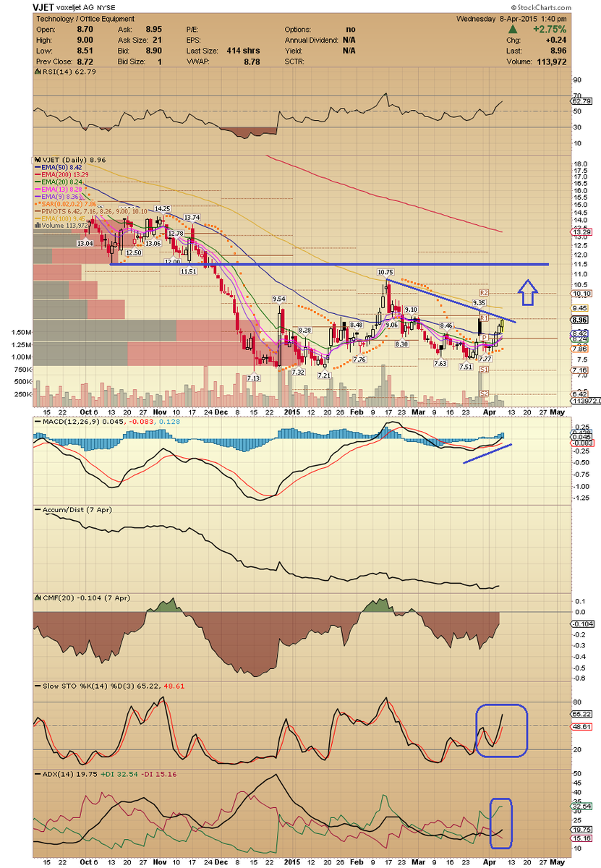
Task: Click the 10.10 value tag on right axis
Action: coord(581,294)
